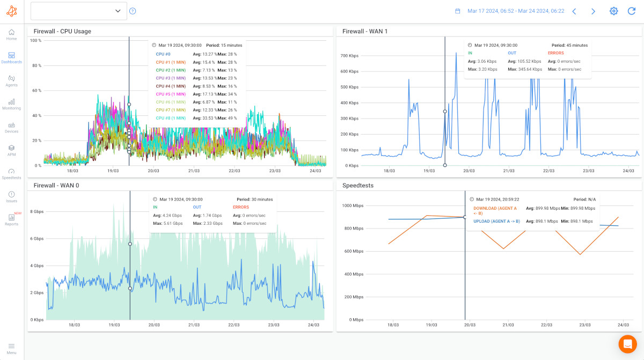Select the Dashboards sidebar icon
This screenshot has height=360, width=644.
11,57
